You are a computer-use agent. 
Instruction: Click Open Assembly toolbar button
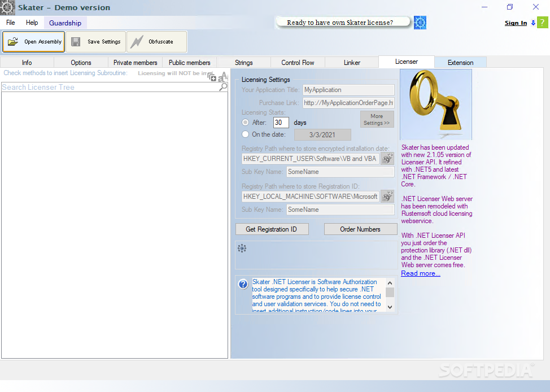[x=34, y=42]
